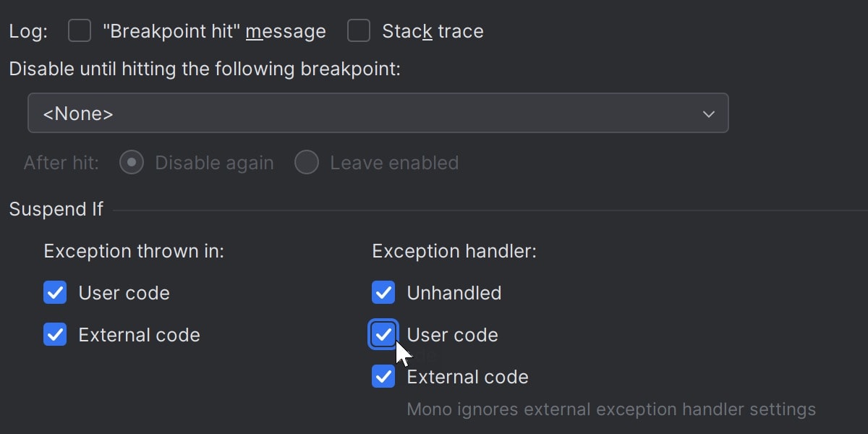Uncheck User code under Exception thrown in
The width and height of the screenshot is (868, 434).
click(x=55, y=293)
